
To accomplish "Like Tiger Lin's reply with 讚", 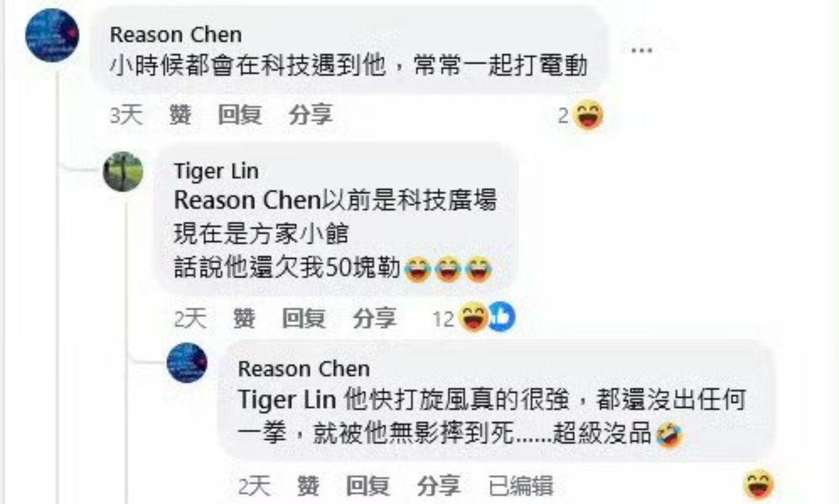I will (244, 318).
